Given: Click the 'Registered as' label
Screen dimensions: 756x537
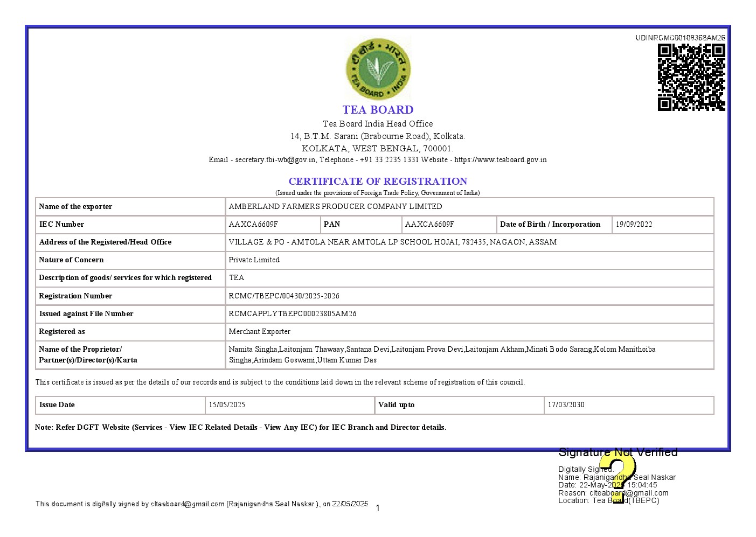Looking at the screenshot, I should click(62, 331).
